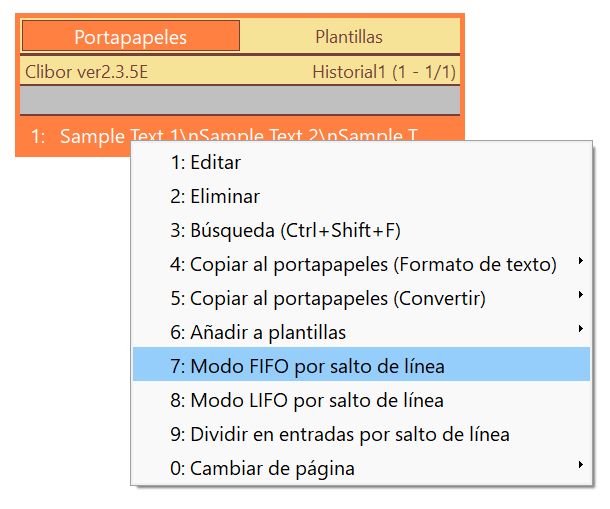
Task: Expand the Añadir a plantillas submenu arrow
Action: (580, 329)
